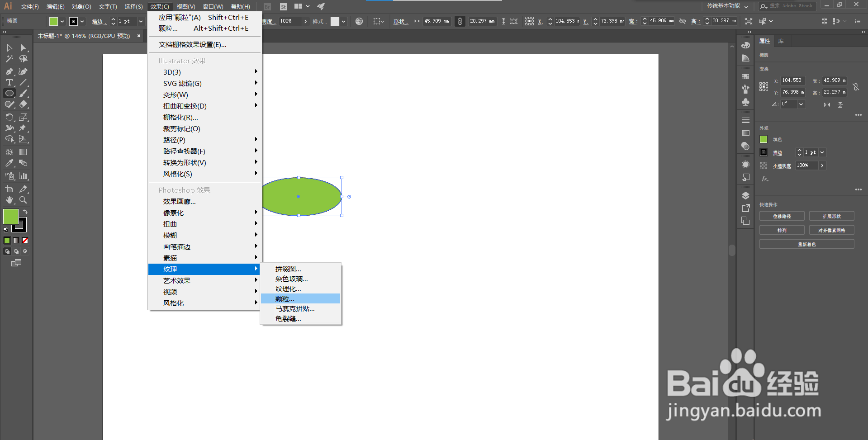Screen dimensions: 868x440
Task: Open the Color panel palette icon
Action: (x=746, y=45)
